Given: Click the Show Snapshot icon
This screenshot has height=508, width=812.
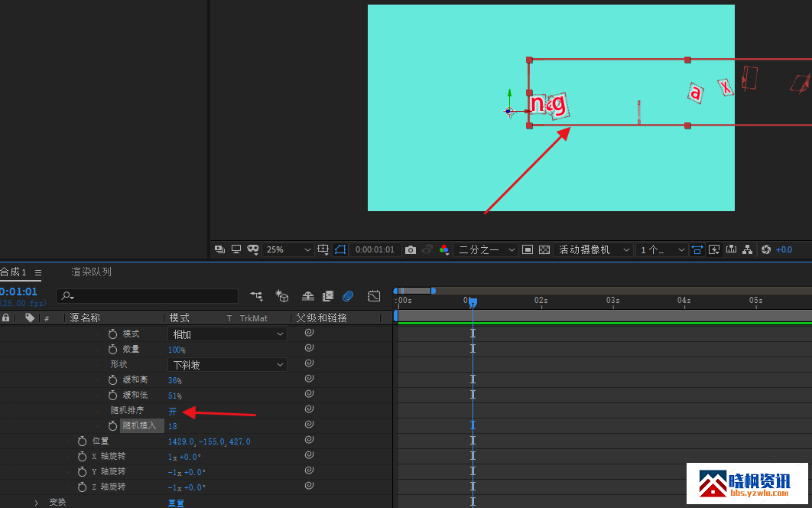Looking at the screenshot, I should point(427,250).
